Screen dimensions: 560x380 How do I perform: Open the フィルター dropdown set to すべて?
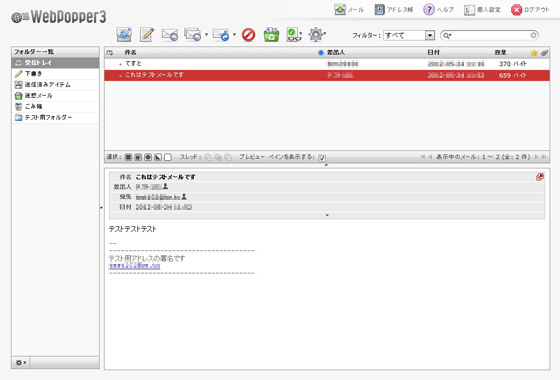point(409,35)
